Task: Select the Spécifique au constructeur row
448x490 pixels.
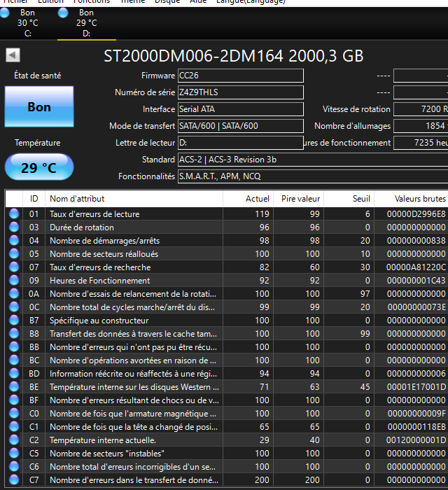Action: point(227,320)
